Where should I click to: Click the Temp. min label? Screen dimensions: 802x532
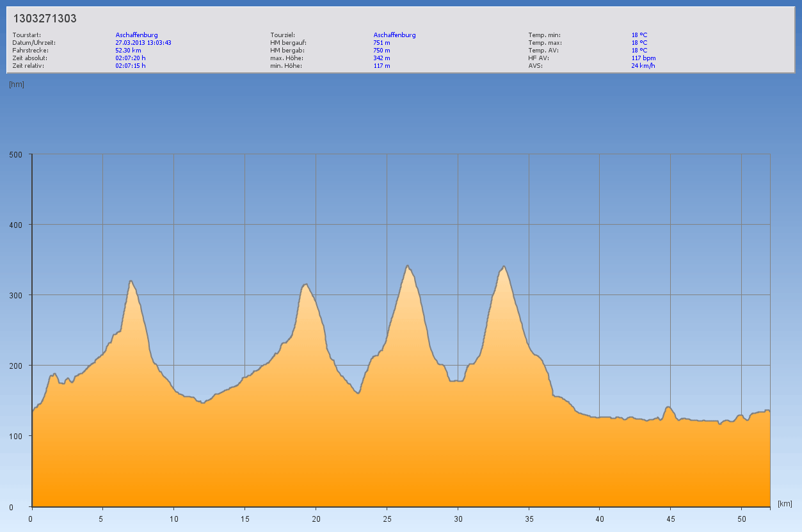pyautogui.click(x=544, y=35)
